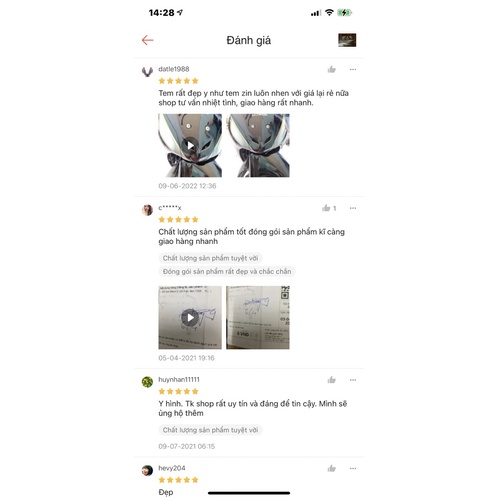Open username huynhan11111's profile
499x499 pixels.
179,379
